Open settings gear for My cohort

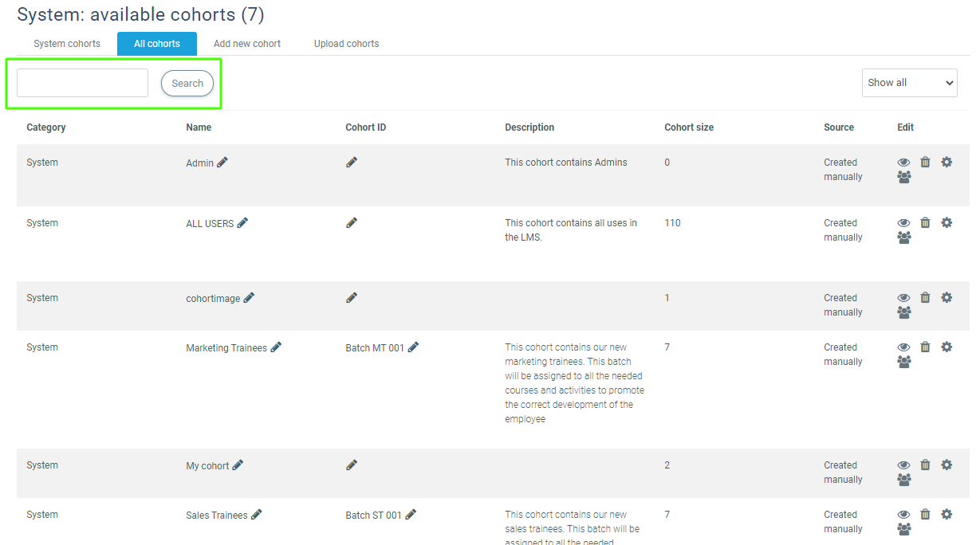947,465
